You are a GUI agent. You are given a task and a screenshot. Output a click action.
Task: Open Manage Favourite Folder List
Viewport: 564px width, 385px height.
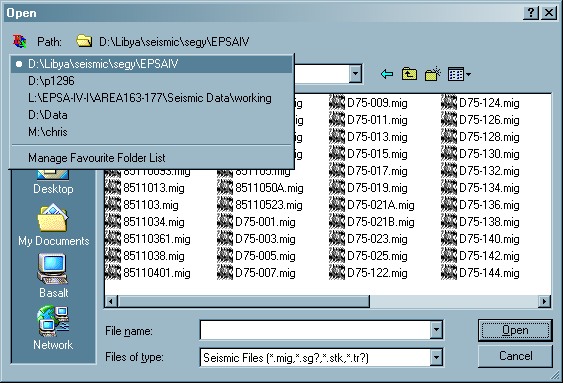pyautogui.click(x=151, y=158)
